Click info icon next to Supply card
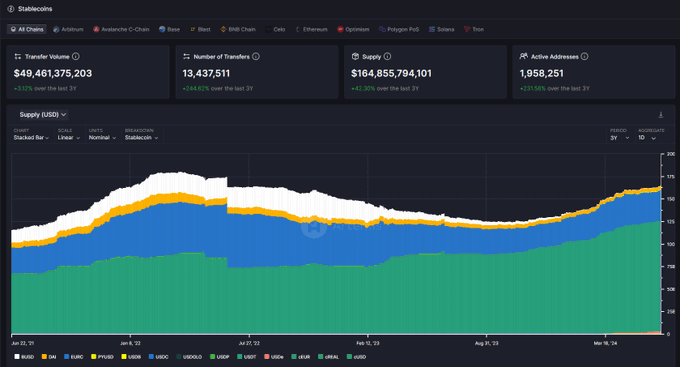Screen dimensions: 680x367 387,56
